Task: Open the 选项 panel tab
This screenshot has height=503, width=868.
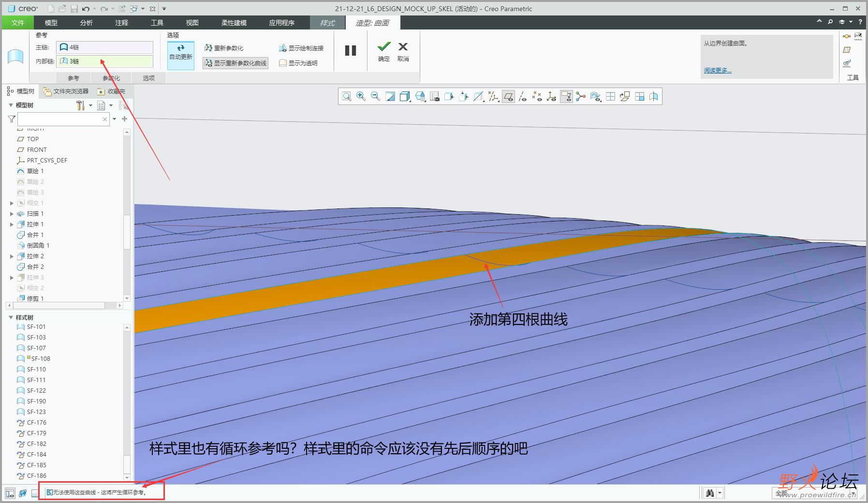Action: point(149,78)
